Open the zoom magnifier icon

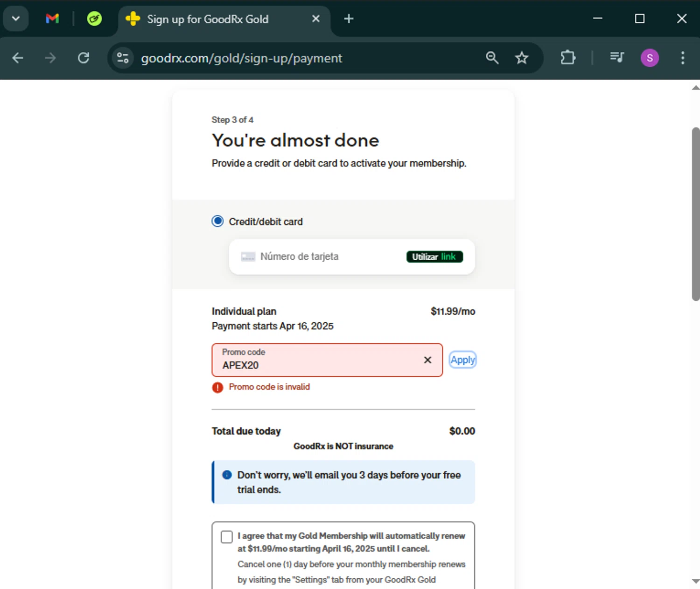coord(492,58)
